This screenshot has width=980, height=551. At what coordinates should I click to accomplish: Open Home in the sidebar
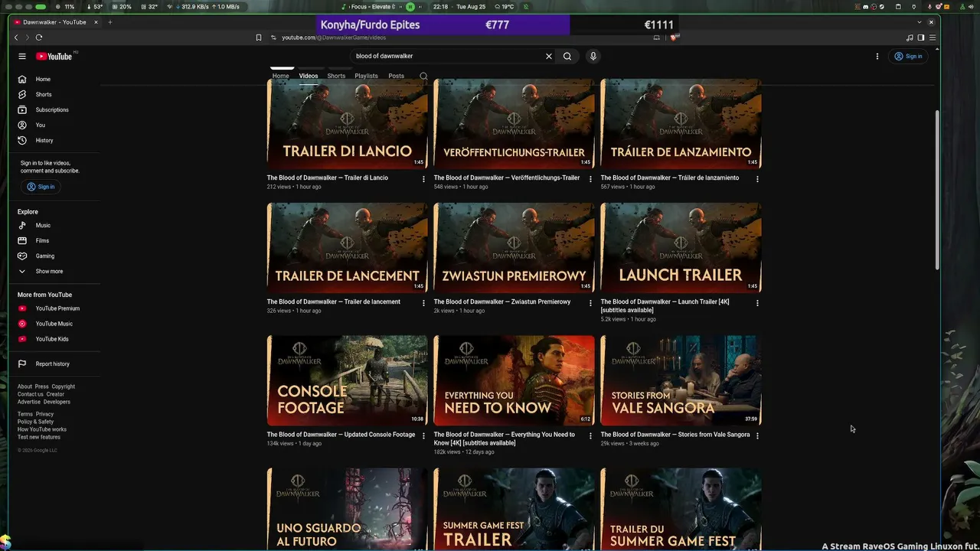[43, 79]
